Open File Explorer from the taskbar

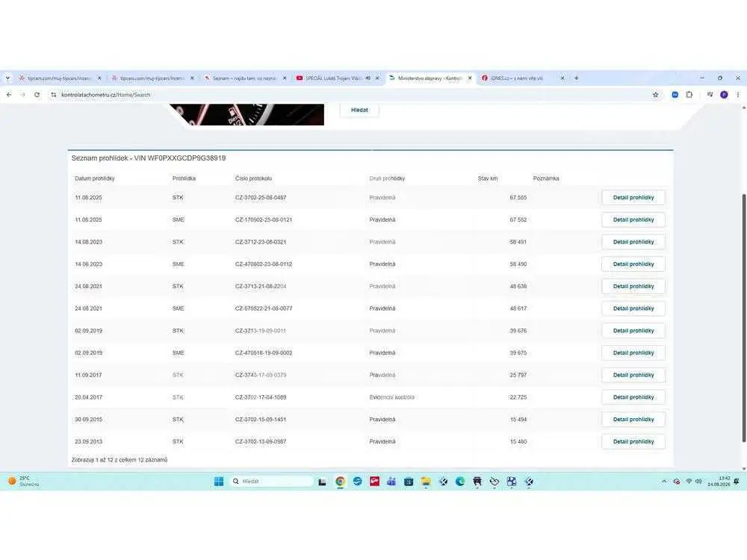point(426,482)
